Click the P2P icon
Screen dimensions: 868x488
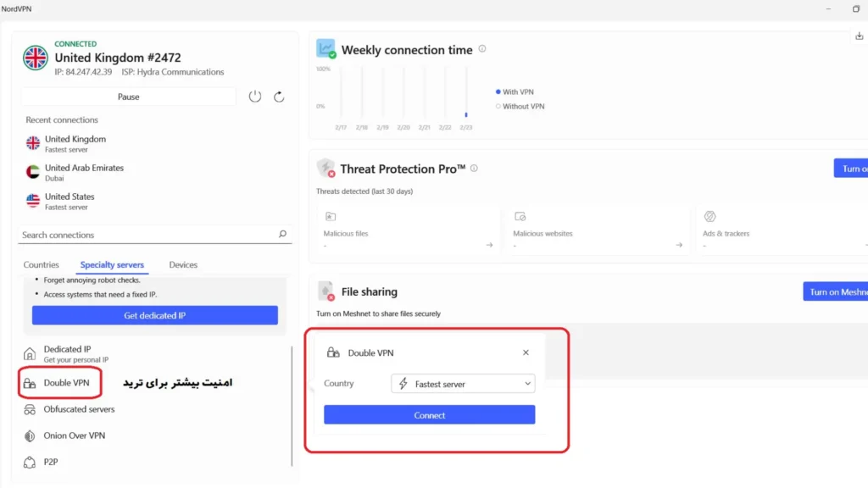click(30, 462)
